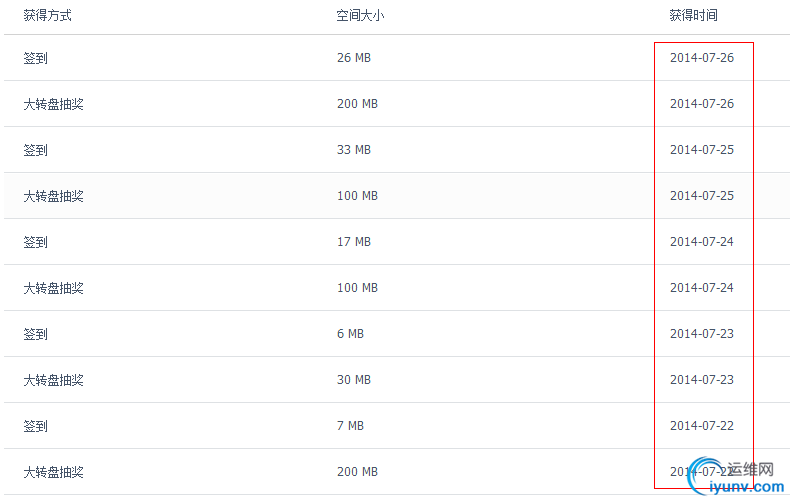Click the 运维网 iyunv.com watermark logo

pyautogui.click(x=736, y=476)
